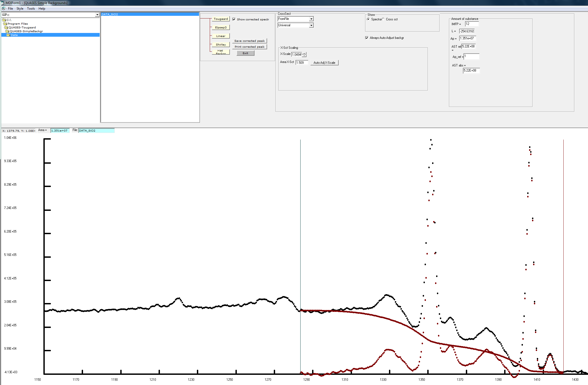Click the MDI form icon beside the File menu
Viewport: 588px width, 385px height.
tap(3, 9)
